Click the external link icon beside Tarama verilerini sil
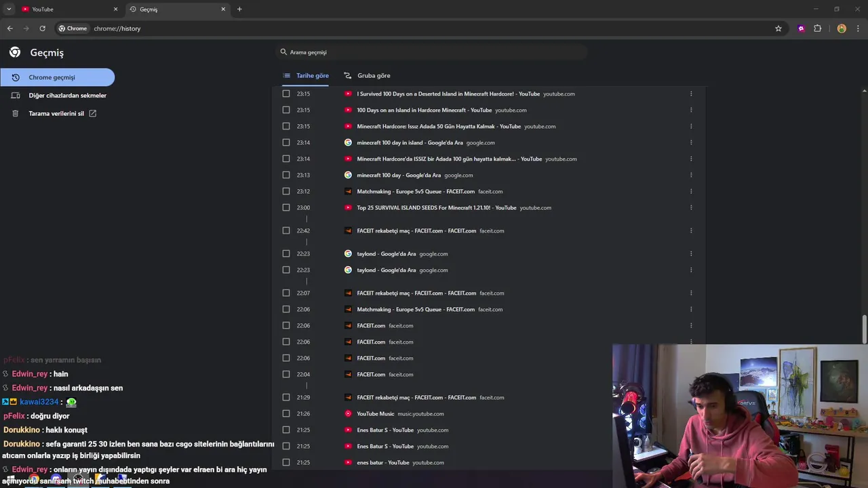Image resolution: width=868 pixels, height=488 pixels. (93, 113)
